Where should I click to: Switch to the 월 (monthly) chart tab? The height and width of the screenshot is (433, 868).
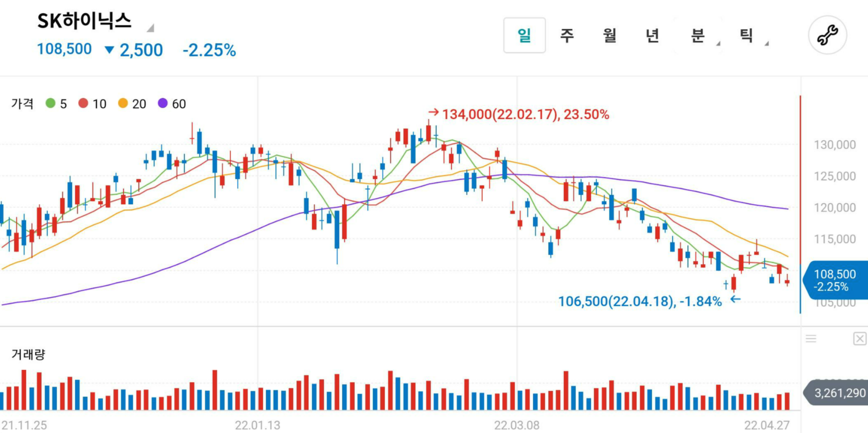click(610, 35)
